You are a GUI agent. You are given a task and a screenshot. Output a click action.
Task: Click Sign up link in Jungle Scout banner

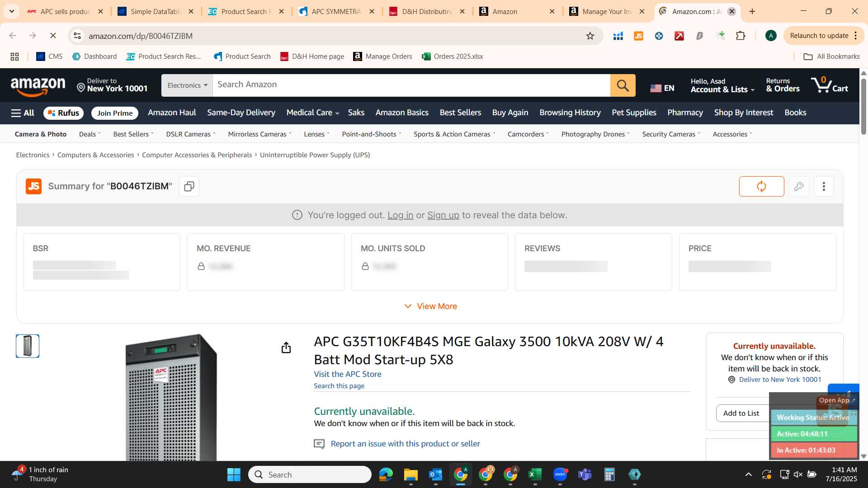pos(443,215)
